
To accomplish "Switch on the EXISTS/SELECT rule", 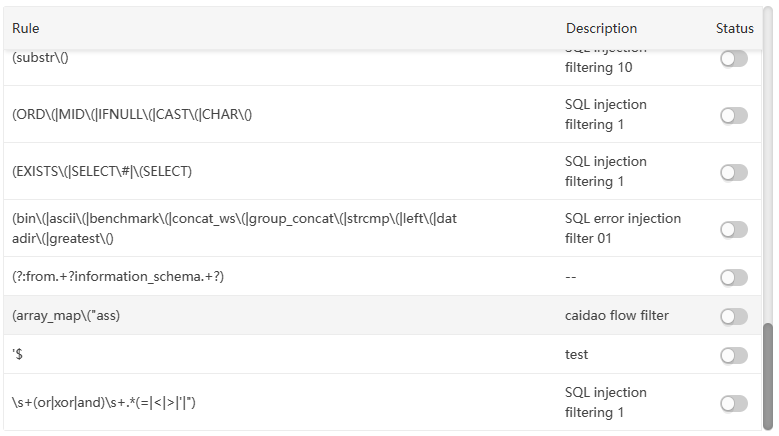I will (x=733, y=172).
